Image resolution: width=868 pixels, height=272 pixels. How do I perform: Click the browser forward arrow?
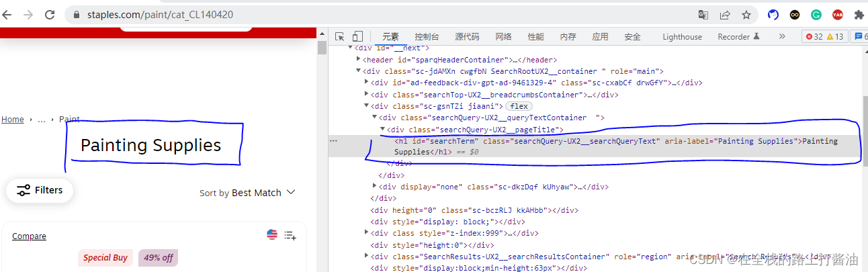tap(28, 14)
